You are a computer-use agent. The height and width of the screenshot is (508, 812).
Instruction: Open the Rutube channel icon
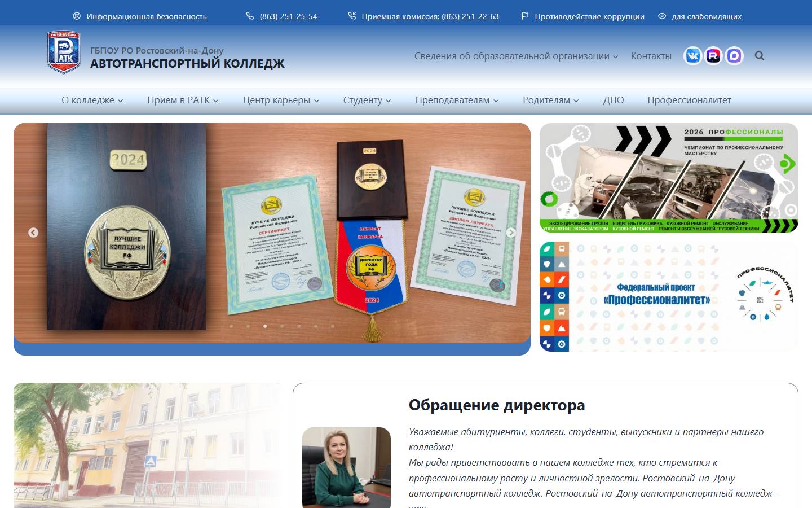click(713, 56)
